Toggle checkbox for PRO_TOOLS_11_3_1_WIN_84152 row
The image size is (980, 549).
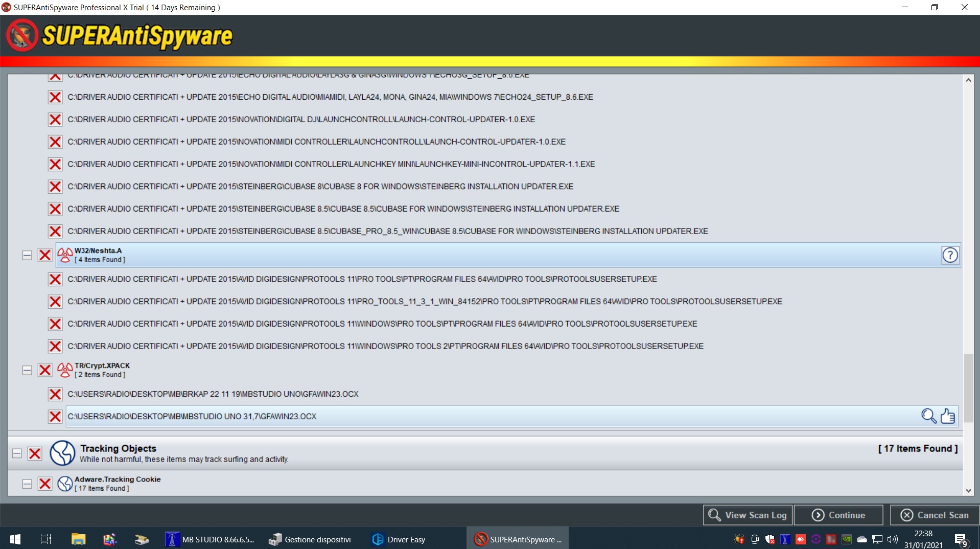55,302
